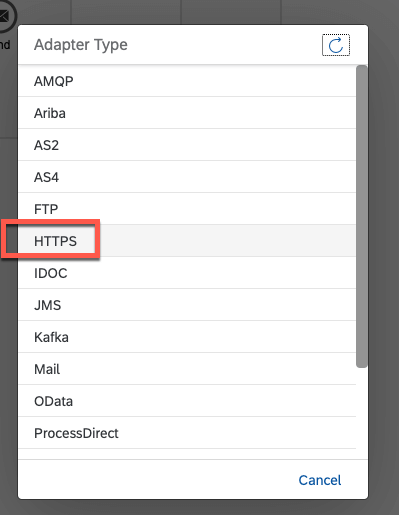The width and height of the screenshot is (399, 515).
Task: Click scrollbar track below the thumb
Action: (x=362, y=413)
